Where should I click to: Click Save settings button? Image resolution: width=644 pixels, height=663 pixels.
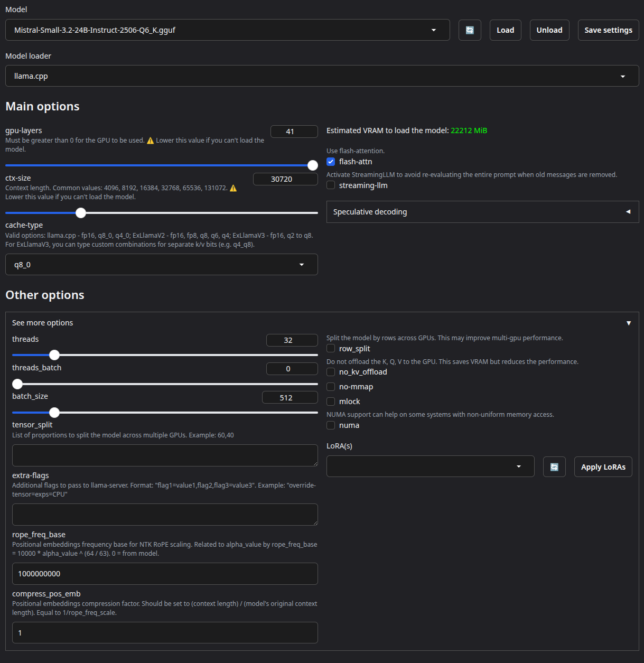(x=609, y=30)
